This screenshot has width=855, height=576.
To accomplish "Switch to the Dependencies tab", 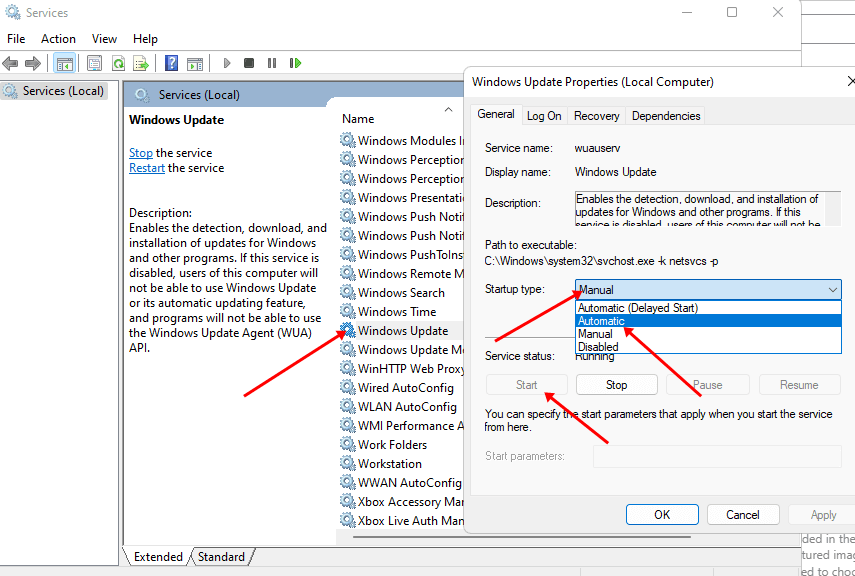I will [666, 116].
